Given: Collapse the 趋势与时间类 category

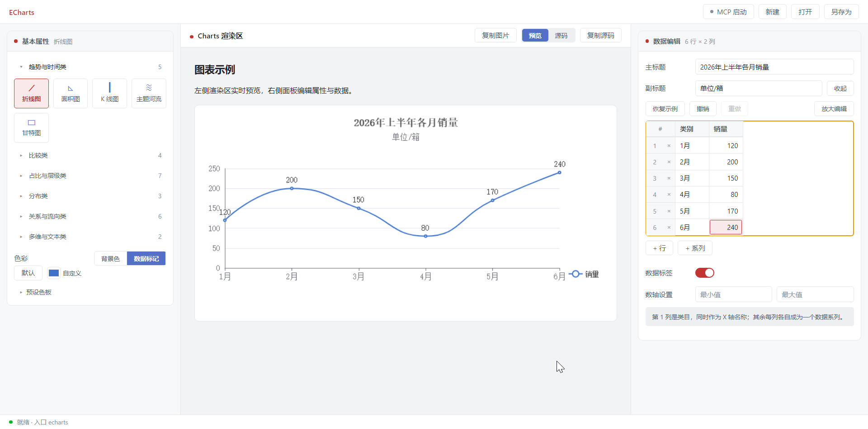Looking at the screenshot, I should (x=90, y=67).
